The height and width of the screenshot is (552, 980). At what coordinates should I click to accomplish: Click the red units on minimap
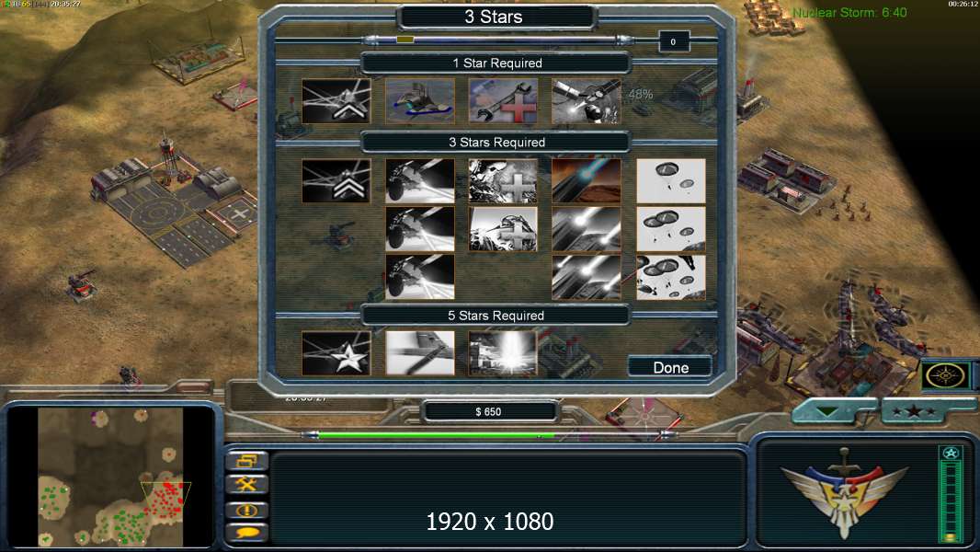tap(166, 499)
